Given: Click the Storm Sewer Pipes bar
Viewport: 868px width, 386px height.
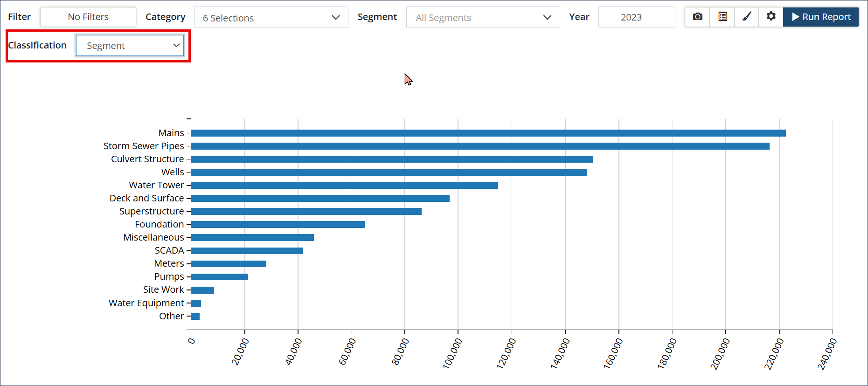Looking at the screenshot, I should [480, 146].
